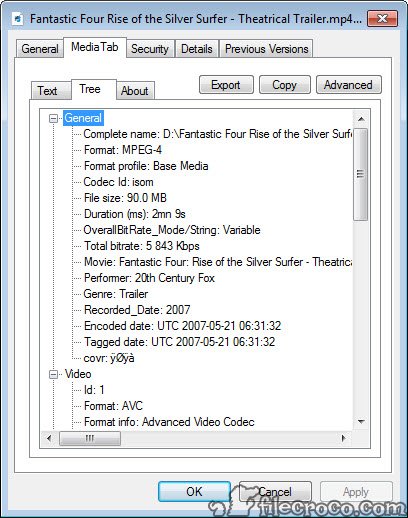Viewport: 408px width, 518px height.
Task: Click the vertical scrollbar thumb
Action: pos(361,174)
